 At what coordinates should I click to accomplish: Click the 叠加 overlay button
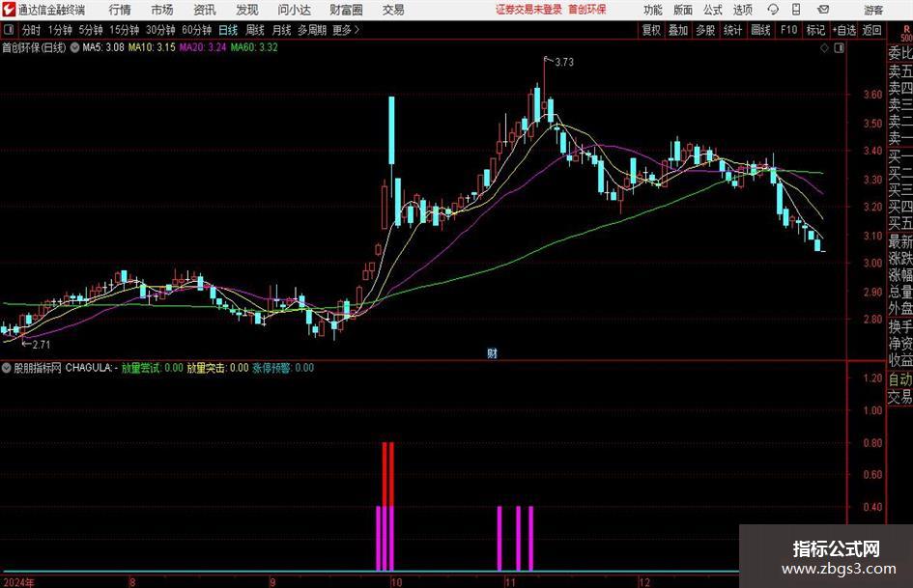[x=678, y=30]
